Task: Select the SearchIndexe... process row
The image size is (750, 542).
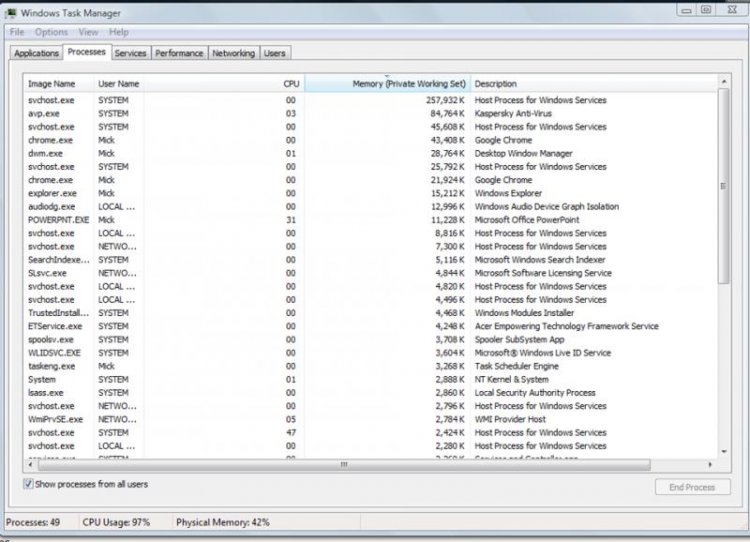Action: click(x=370, y=260)
